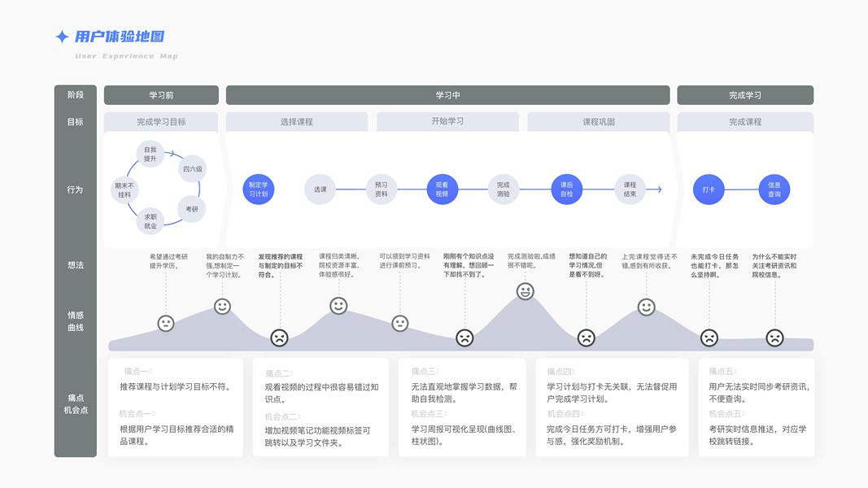The width and height of the screenshot is (868, 488).
Task: Click the 完成测验 node
Action: coord(504,190)
